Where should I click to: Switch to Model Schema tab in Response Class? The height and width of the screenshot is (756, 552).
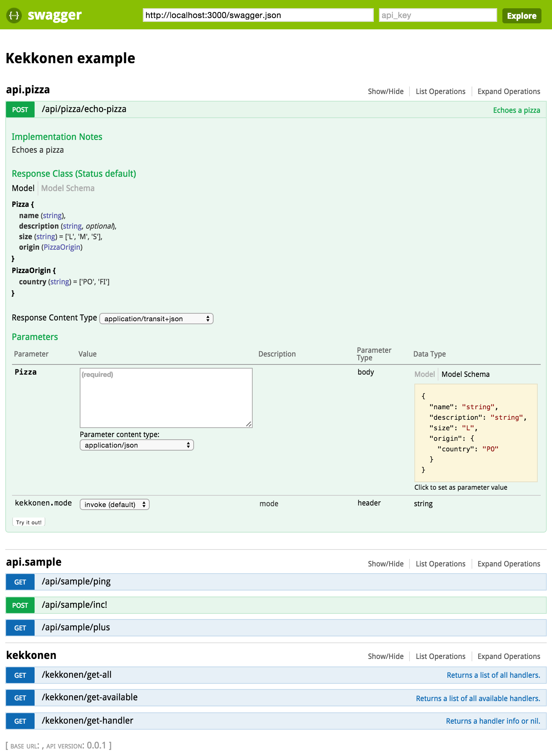tap(68, 188)
